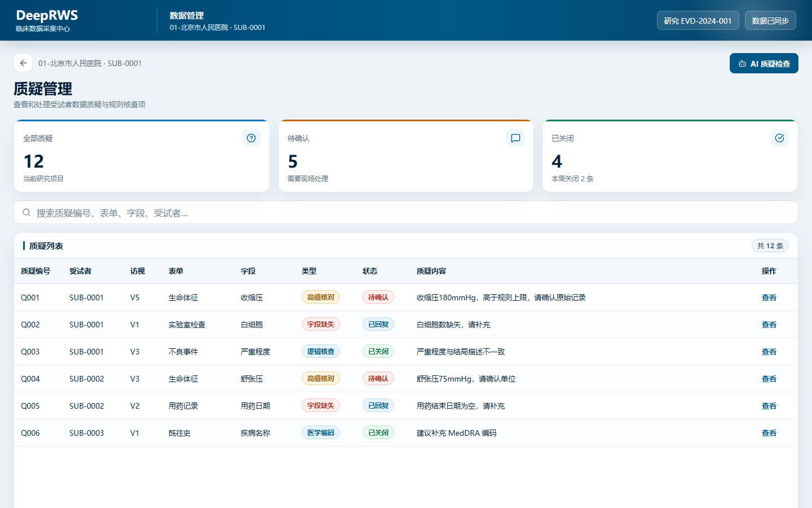Open 查看 link for row Q004
Screen dimensions: 812x508
click(x=769, y=379)
